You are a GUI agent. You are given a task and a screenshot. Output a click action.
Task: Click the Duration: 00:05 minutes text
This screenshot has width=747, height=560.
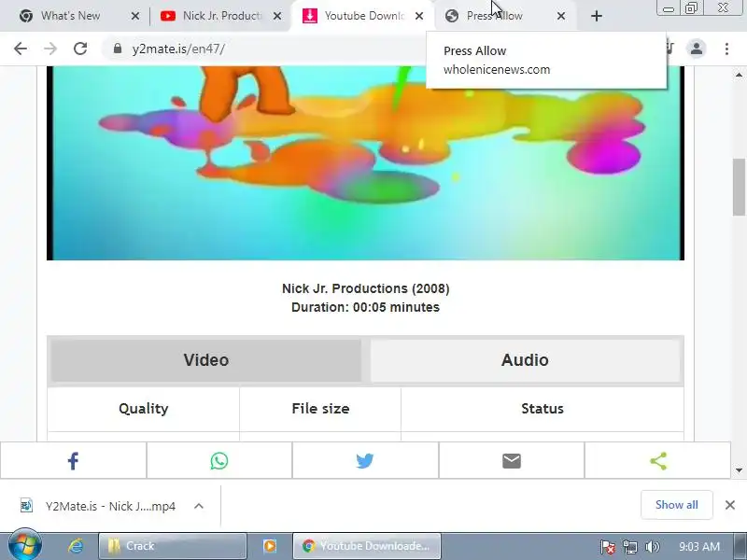(365, 307)
